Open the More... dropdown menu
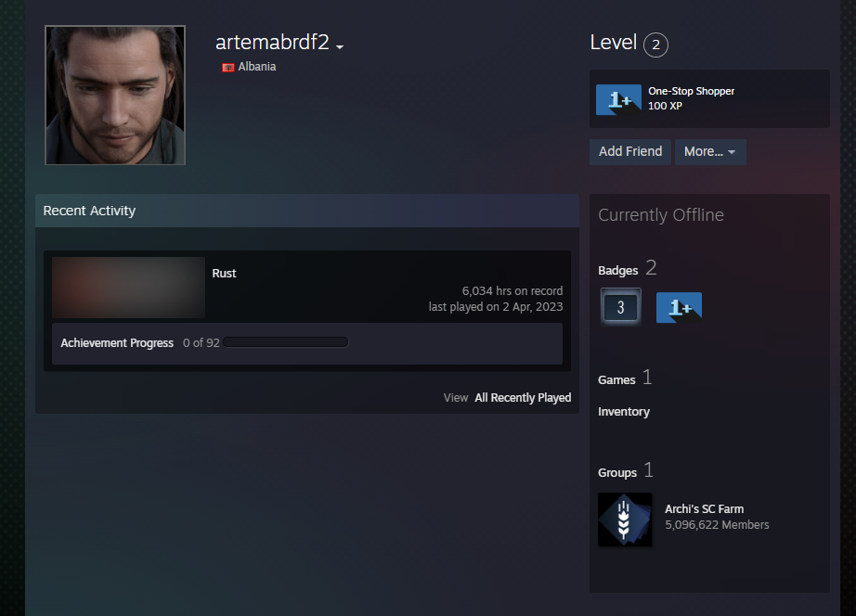The width and height of the screenshot is (856, 616). (710, 152)
